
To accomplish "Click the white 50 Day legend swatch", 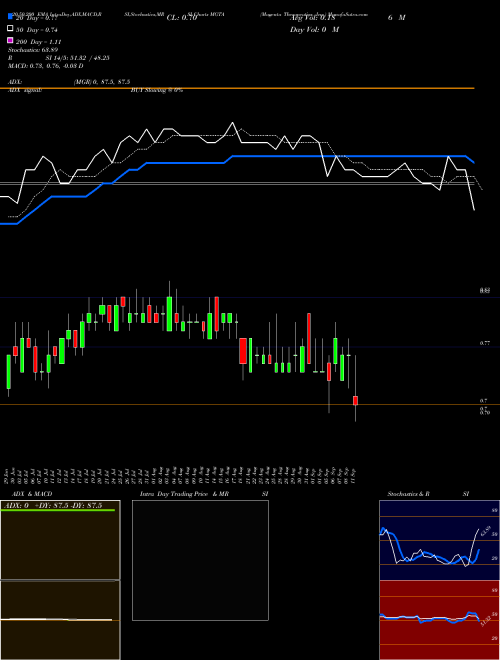I will pos(11,29).
